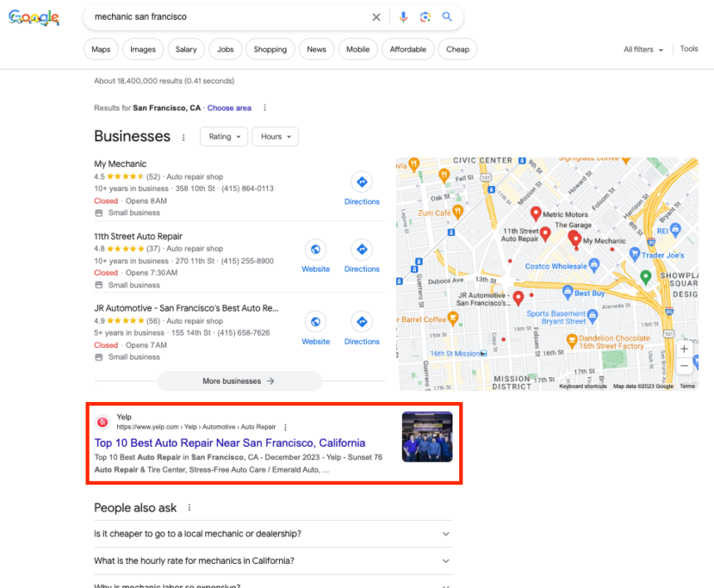Open three-dot menu on Yelp result
The image size is (714, 588).
pyautogui.click(x=286, y=427)
